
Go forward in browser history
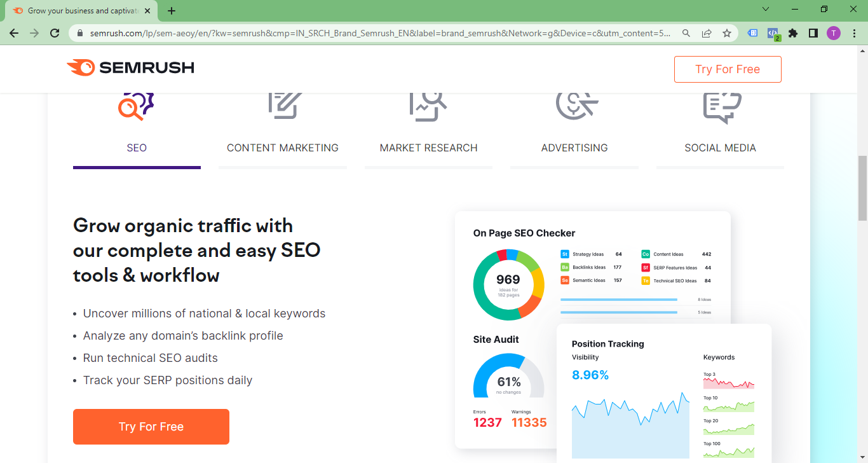pos(34,33)
